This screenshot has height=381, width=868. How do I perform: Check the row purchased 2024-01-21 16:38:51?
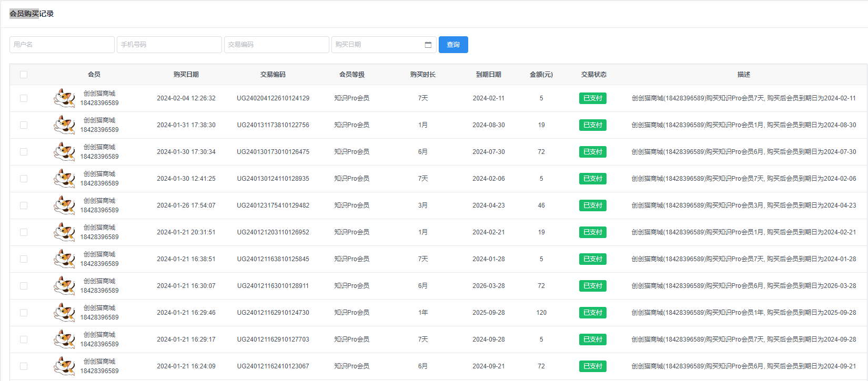(24, 259)
